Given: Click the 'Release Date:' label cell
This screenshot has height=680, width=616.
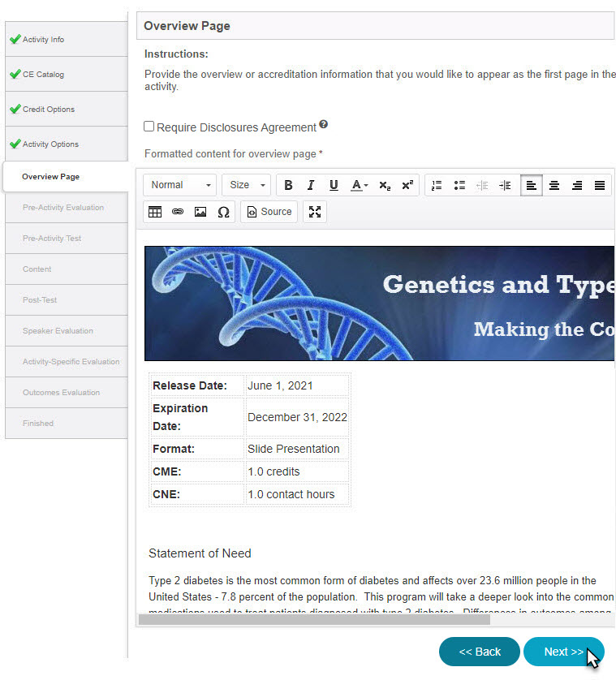Looking at the screenshot, I should click(197, 385).
